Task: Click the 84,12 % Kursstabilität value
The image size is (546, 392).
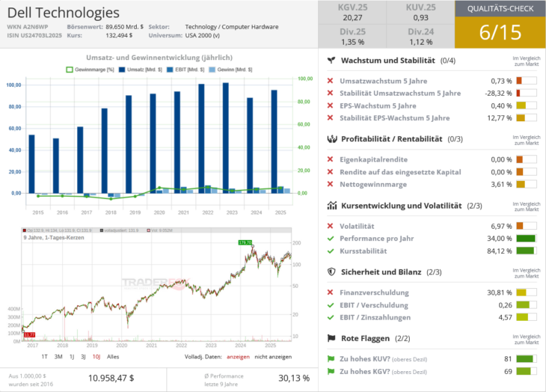Action: coord(500,251)
